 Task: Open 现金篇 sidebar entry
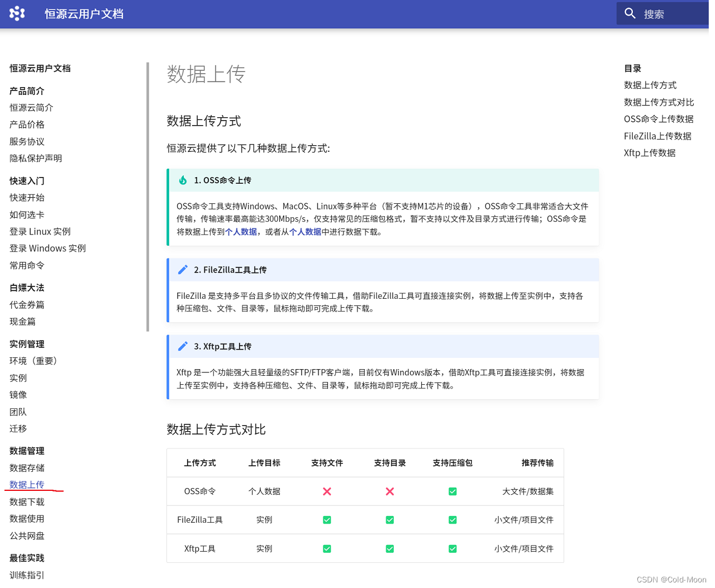(22, 322)
